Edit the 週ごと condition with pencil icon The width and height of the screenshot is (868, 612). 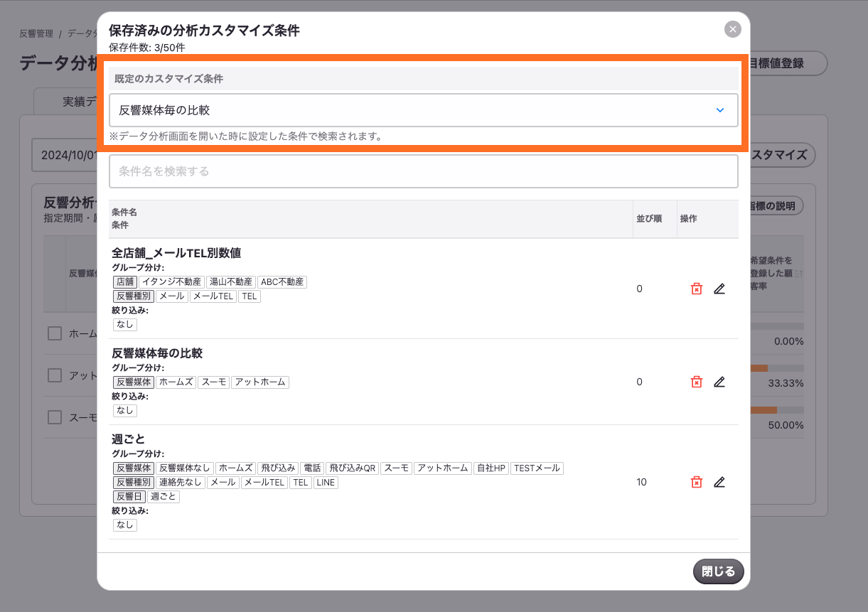coord(719,482)
